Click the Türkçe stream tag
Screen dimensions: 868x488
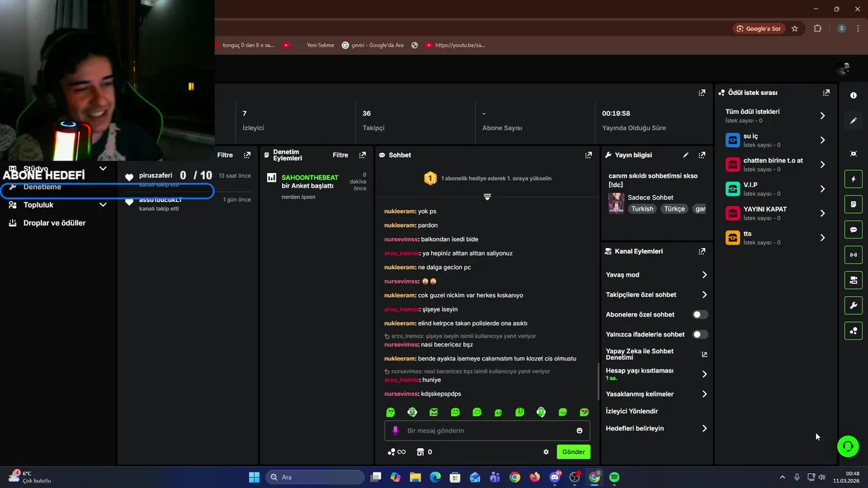click(675, 209)
